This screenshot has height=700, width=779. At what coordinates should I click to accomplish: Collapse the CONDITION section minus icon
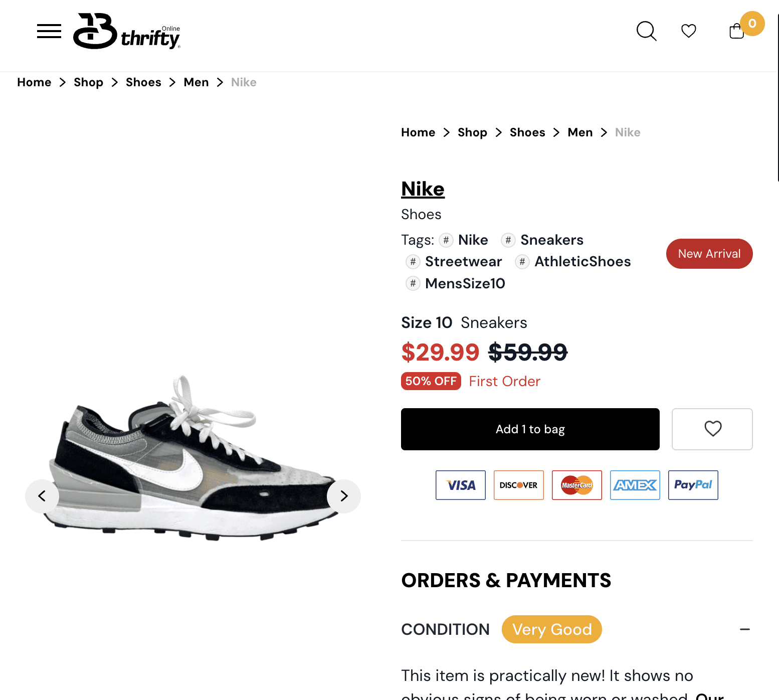(x=745, y=629)
